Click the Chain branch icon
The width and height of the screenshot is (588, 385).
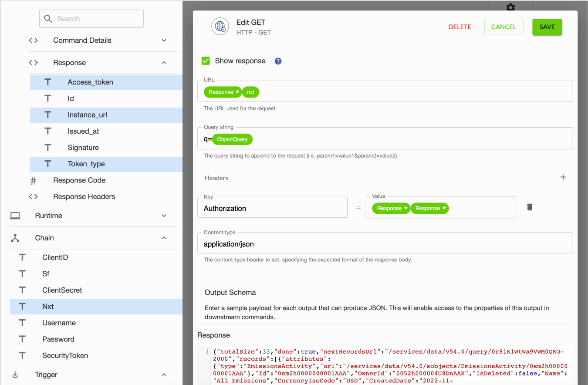(15, 238)
